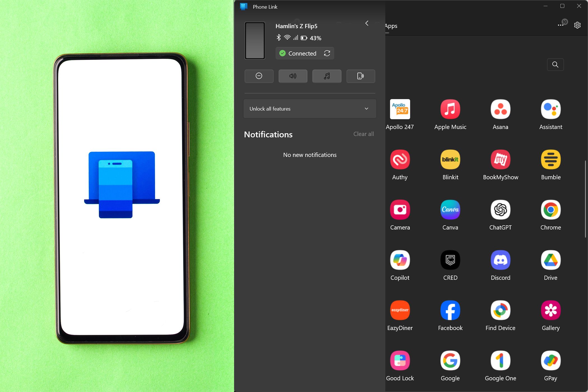Viewport: 588px width, 392px height.
Task: Click the sync/refresh button
Action: [x=327, y=53]
